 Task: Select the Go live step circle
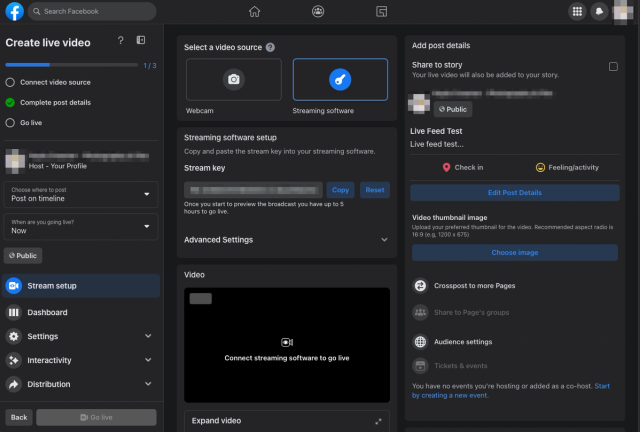(x=10, y=123)
